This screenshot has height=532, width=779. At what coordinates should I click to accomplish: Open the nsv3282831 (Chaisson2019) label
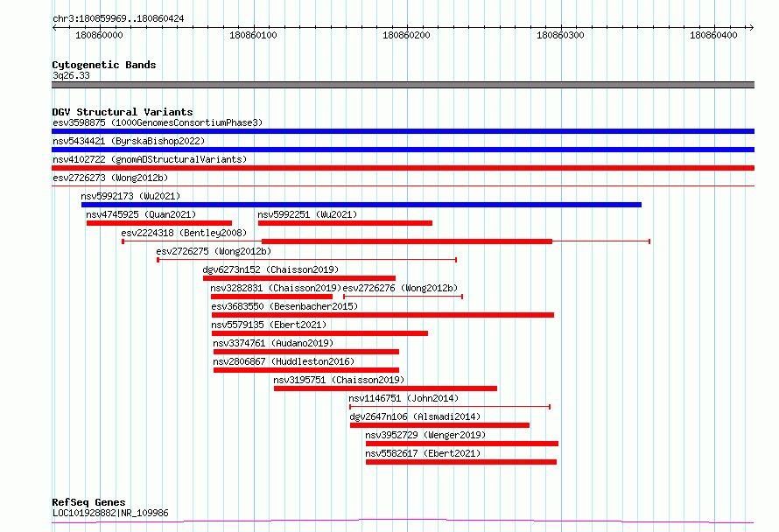click(x=277, y=288)
